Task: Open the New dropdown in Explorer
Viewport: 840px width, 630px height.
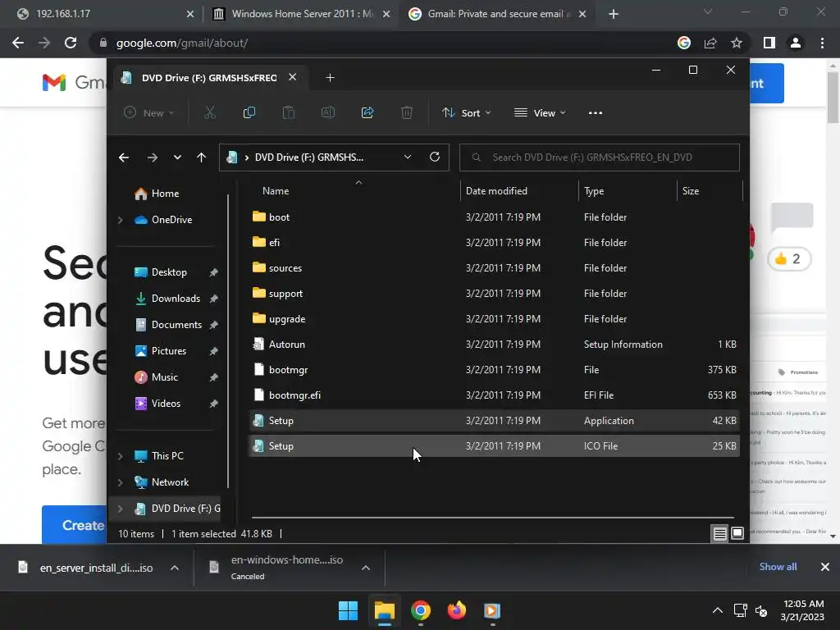Action: pyautogui.click(x=149, y=112)
